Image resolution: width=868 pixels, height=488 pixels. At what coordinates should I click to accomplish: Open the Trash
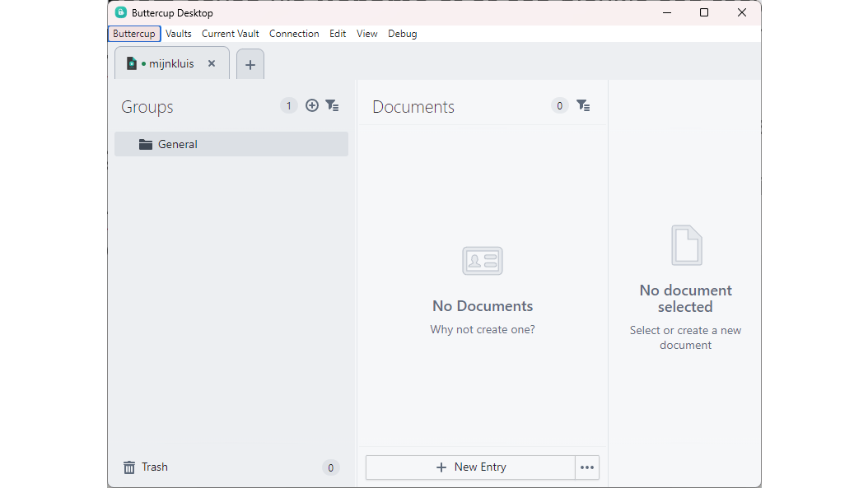[231, 467]
